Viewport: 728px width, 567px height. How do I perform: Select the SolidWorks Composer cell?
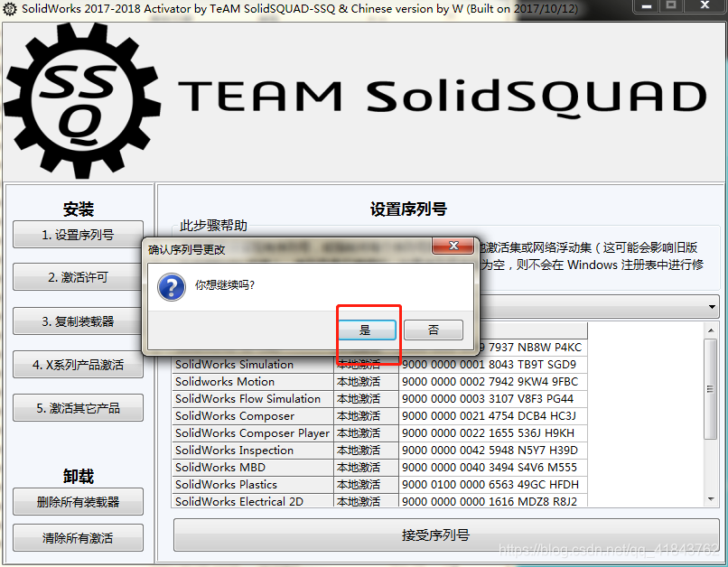point(253,416)
